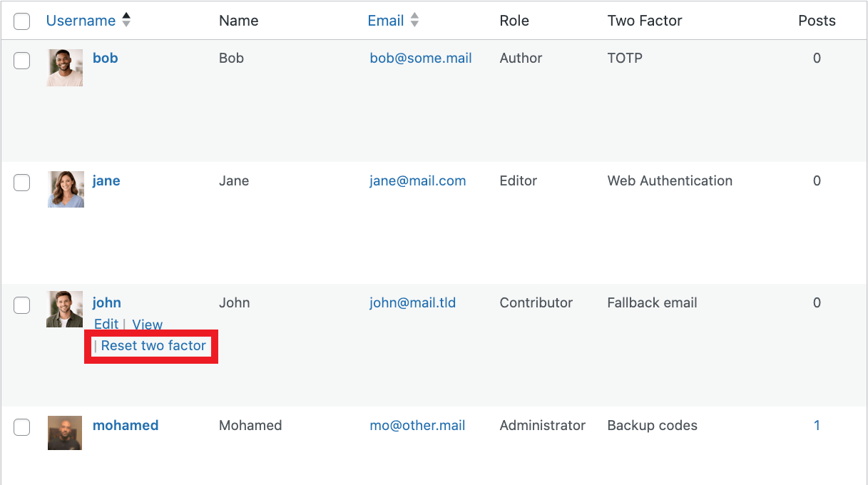The height and width of the screenshot is (485, 868).
Task: Click the Email sort arrows icon
Action: tap(414, 21)
